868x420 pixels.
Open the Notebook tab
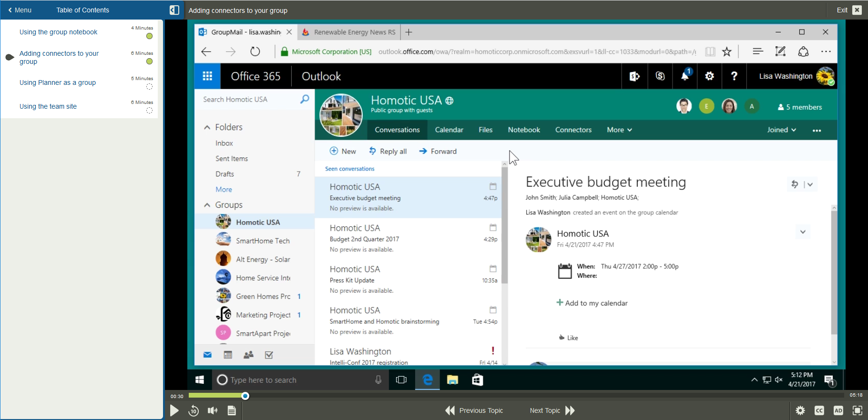(x=524, y=130)
